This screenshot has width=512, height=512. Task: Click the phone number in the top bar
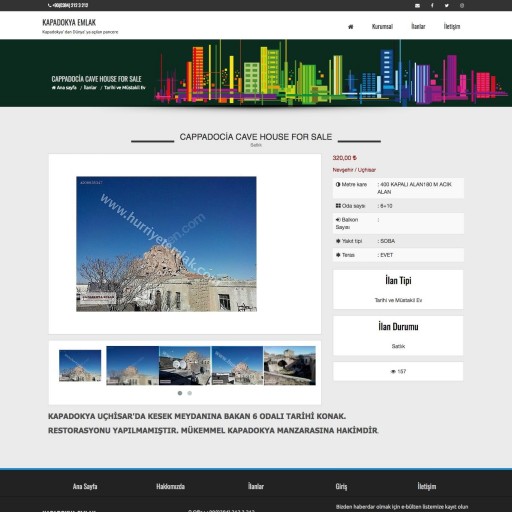click(68, 5)
